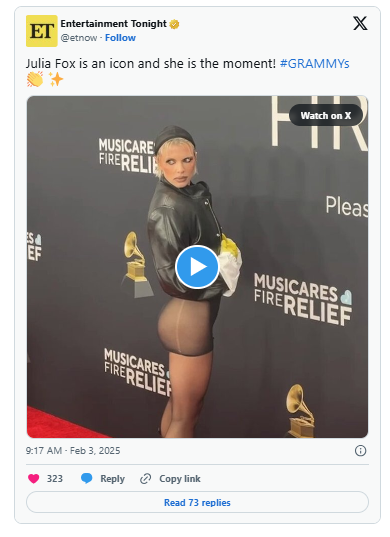Open the ET profile avatar
The width and height of the screenshot is (390, 537).
click(42, 31)
